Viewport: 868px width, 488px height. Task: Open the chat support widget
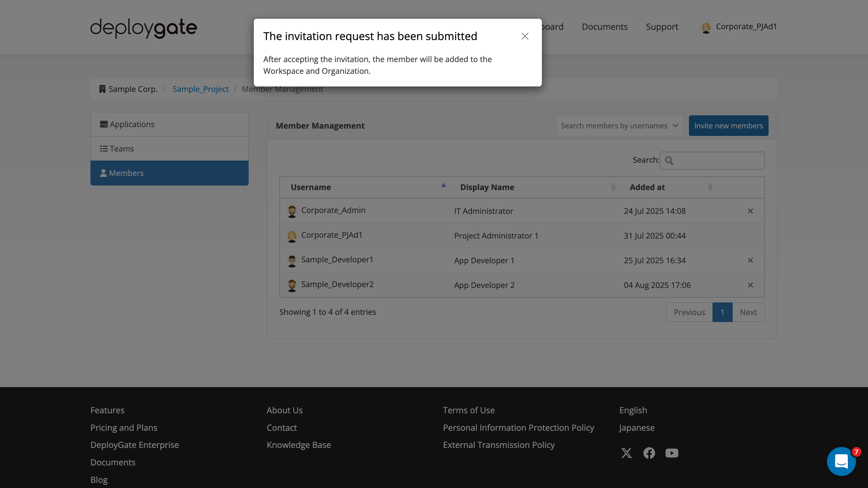[x=841, y=461]
